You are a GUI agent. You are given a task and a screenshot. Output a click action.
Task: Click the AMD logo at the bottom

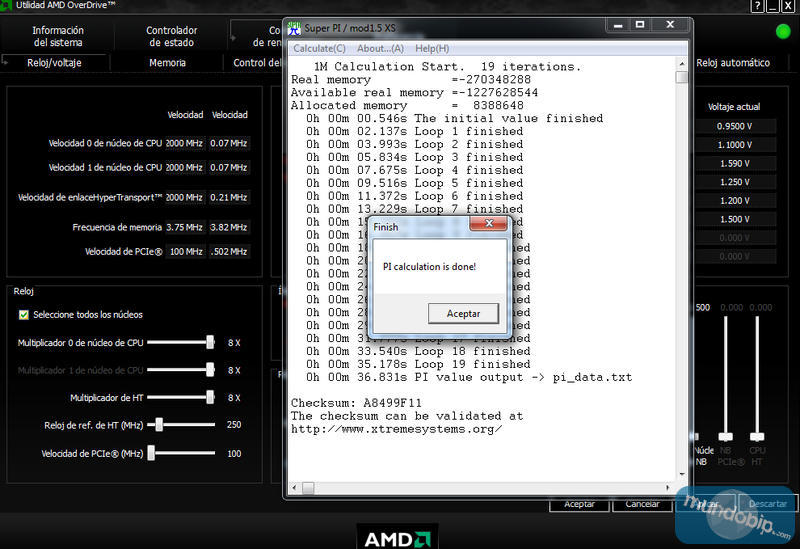(x=397, y=538)
